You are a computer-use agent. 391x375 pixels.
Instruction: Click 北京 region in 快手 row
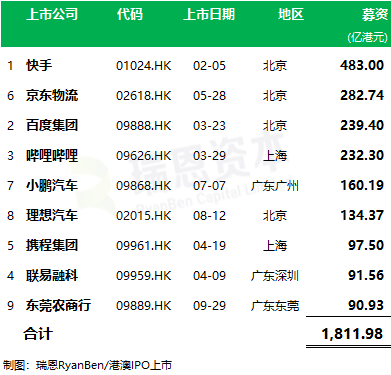coord(275,66)
